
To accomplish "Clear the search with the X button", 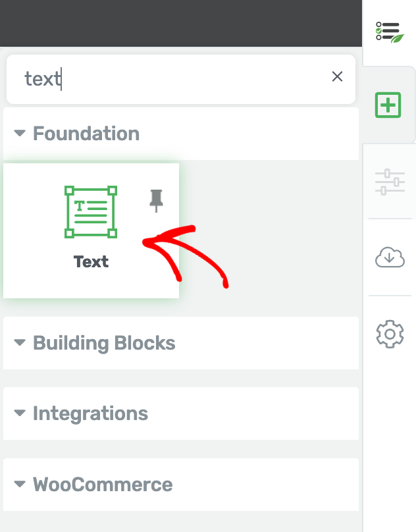I will (337, 77).
